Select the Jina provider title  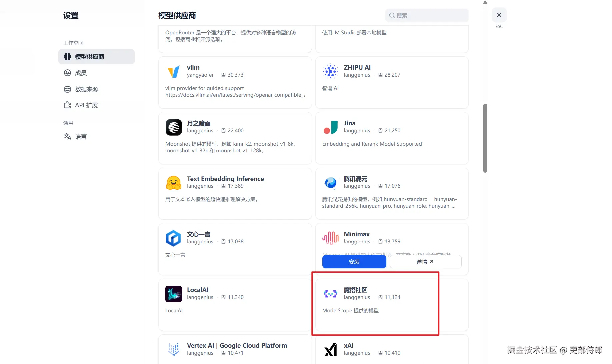(x=349, y=123)
